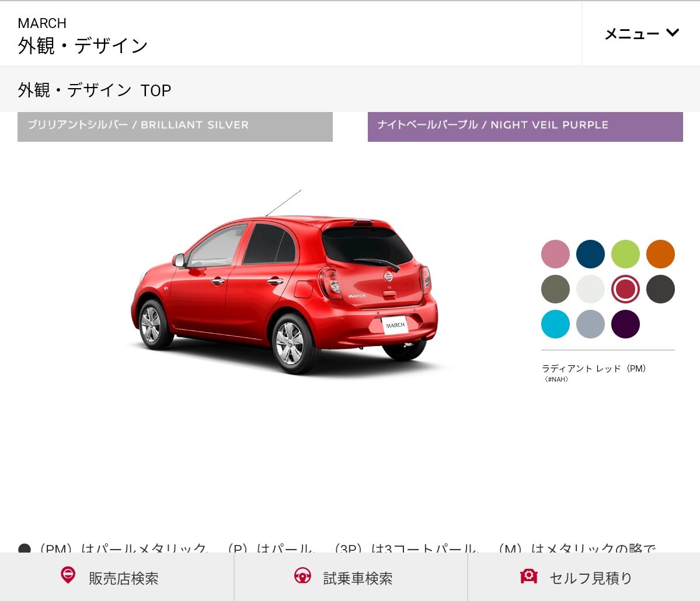Select the turquoise blue color swatch
Viewport: 700px width, 601px height.
[x=555, y=324]
